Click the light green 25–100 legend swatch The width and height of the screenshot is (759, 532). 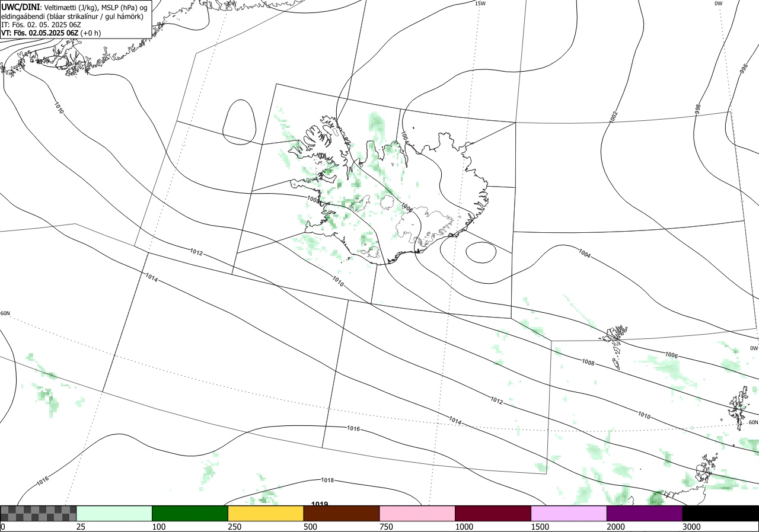[x=114, y=513]
